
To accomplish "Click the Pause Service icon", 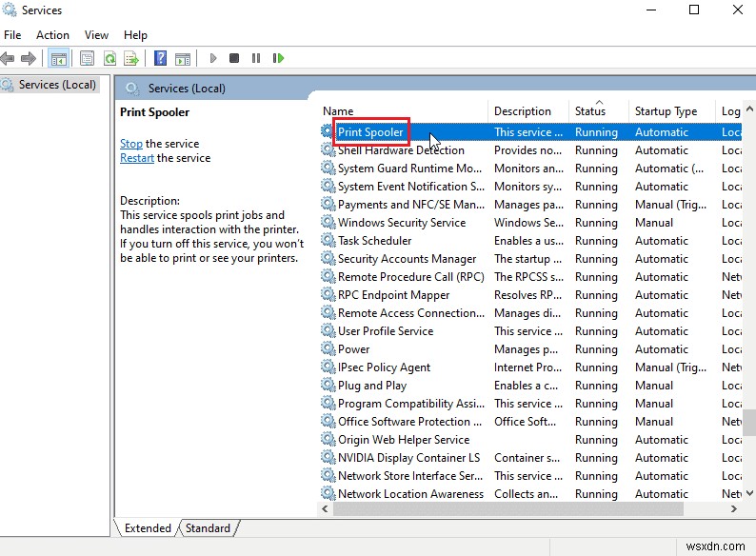I will click(256, 58).
